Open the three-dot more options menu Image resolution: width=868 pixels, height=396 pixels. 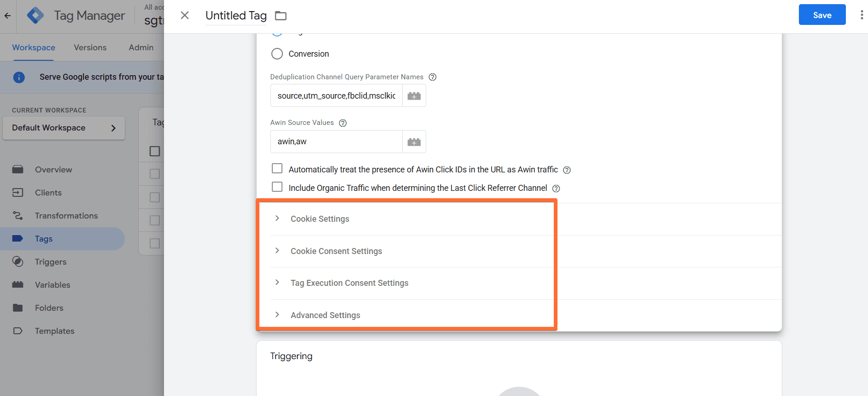(x=862, y=15)
